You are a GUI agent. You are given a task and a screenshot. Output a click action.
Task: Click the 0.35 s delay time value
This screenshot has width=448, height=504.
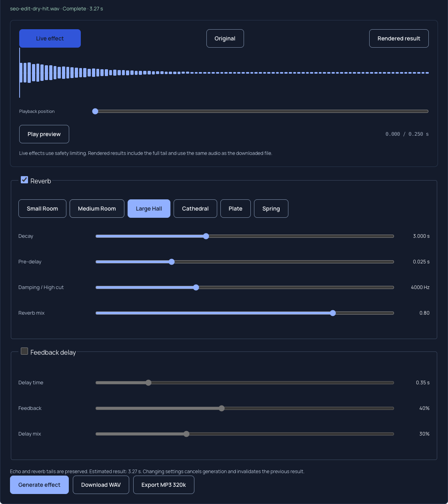click(x=423, y=383)
